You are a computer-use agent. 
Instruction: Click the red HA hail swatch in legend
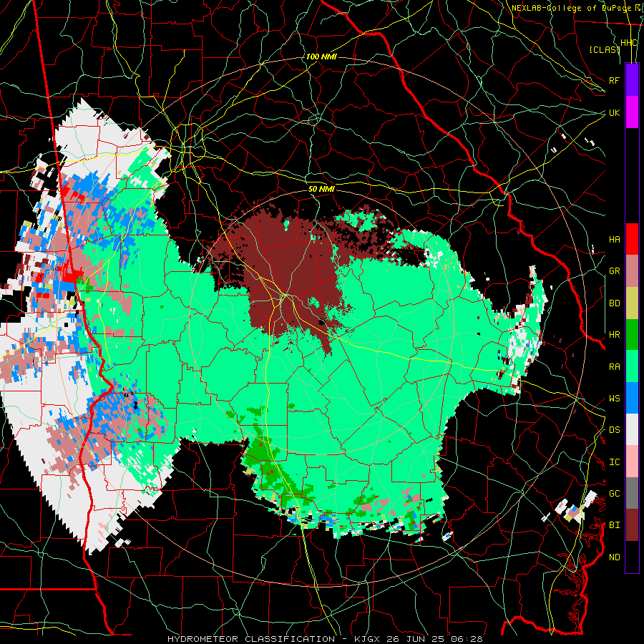[x=632, y=239]
